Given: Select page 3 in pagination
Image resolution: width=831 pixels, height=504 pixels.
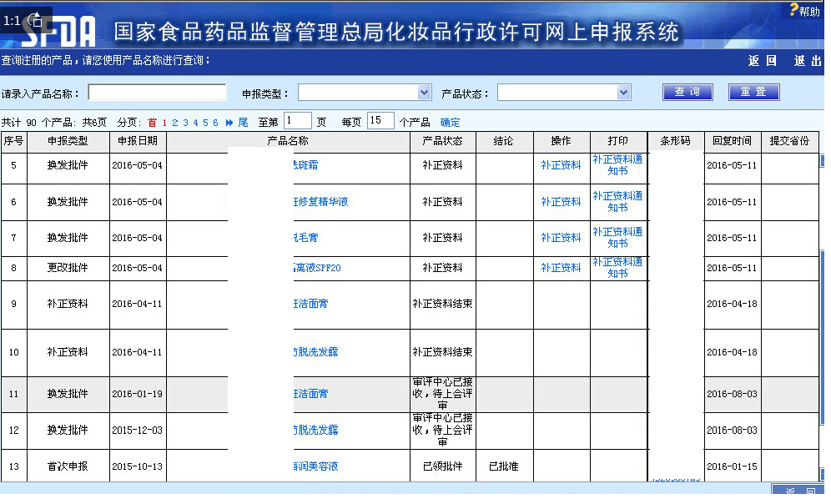Looking at the screenshot, I should 185,123.
